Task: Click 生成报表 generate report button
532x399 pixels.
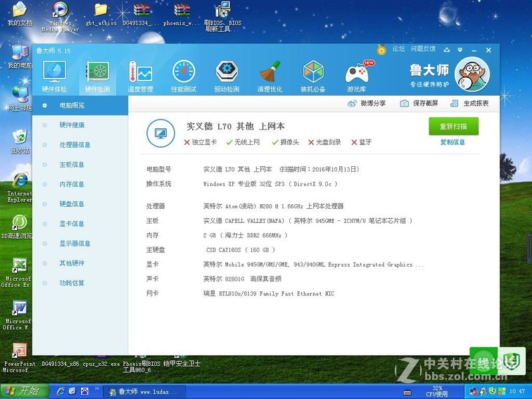Action: point(470,104)
